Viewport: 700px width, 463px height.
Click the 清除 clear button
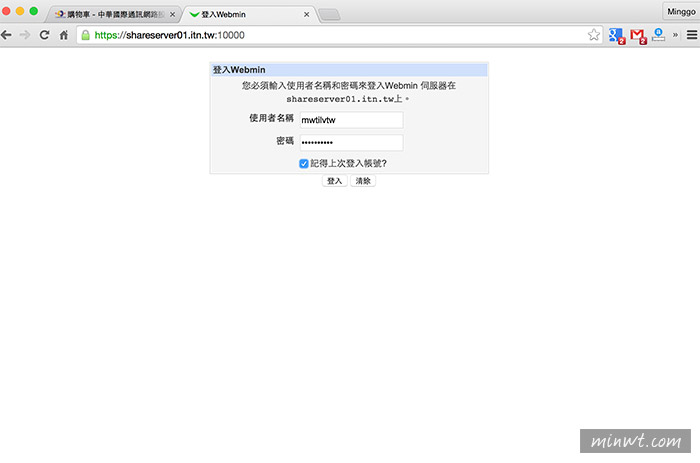pos(363,181)
